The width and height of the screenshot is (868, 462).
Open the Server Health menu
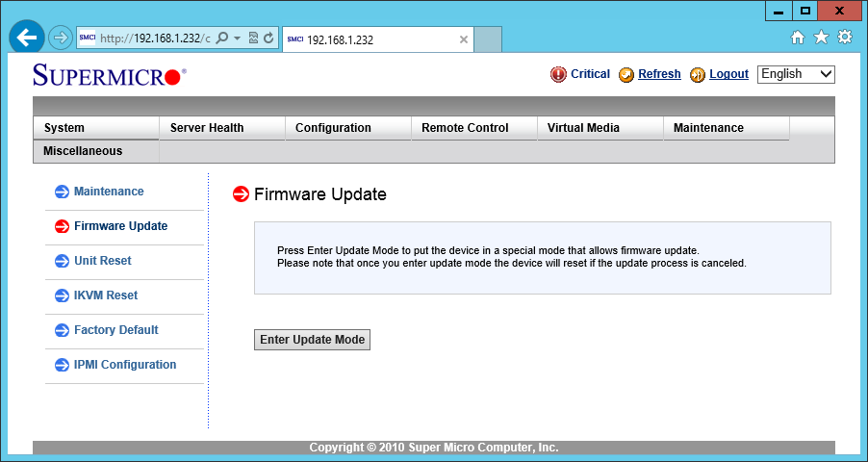pyautogui.click(x=222, y=128)
